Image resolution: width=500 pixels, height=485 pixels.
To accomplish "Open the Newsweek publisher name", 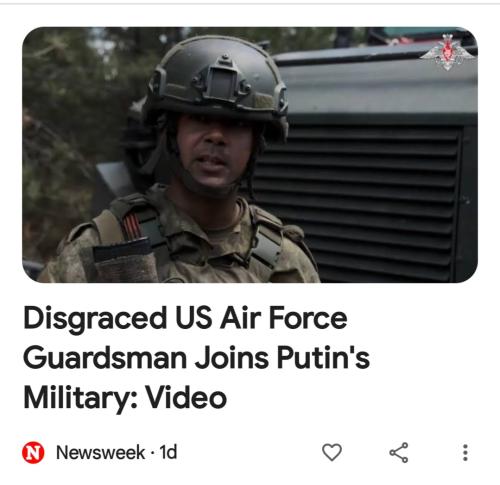I will coord(100,452).
